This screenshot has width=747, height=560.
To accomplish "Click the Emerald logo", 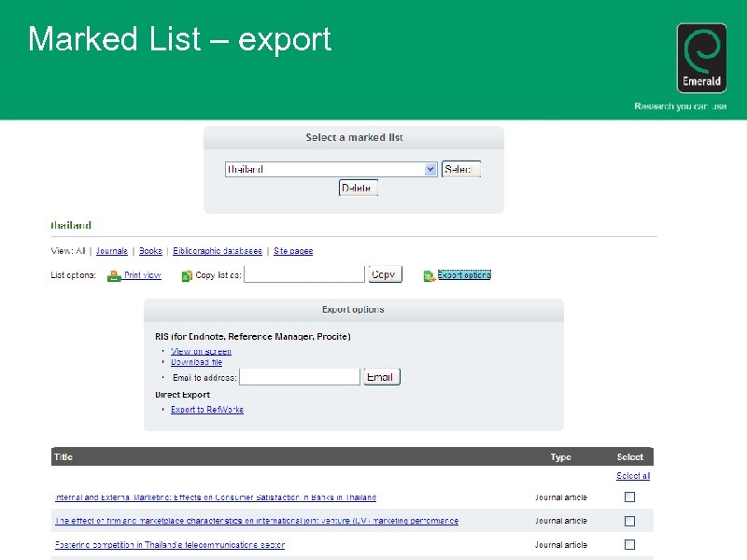I will pyautogui.click(x=701, y=56).
